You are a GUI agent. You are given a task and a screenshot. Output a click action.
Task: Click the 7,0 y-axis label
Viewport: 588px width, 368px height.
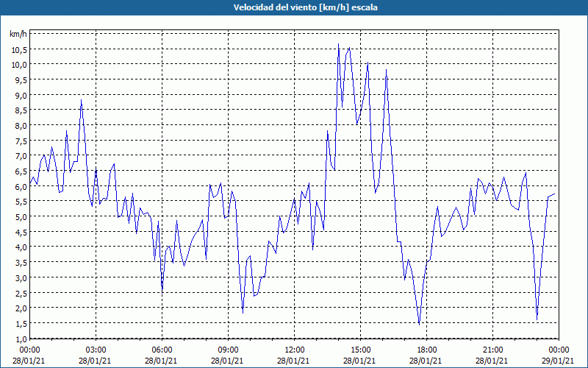[x=21, y=156]
